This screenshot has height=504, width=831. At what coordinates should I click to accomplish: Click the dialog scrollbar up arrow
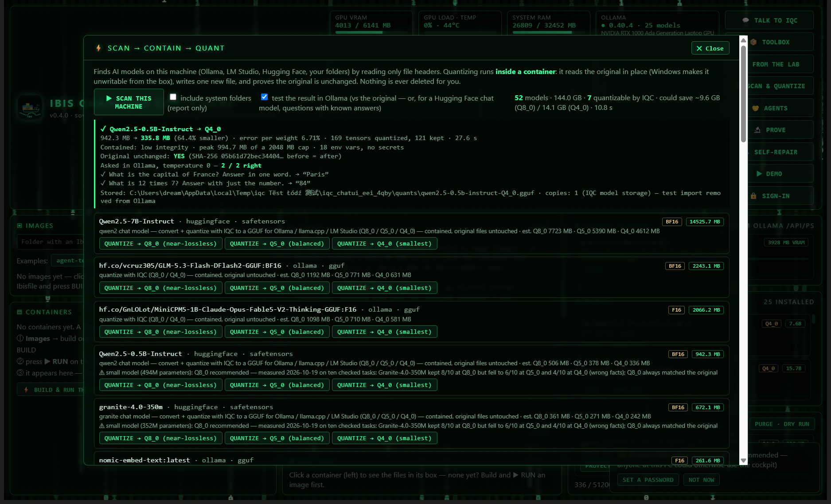click(744, 40)
